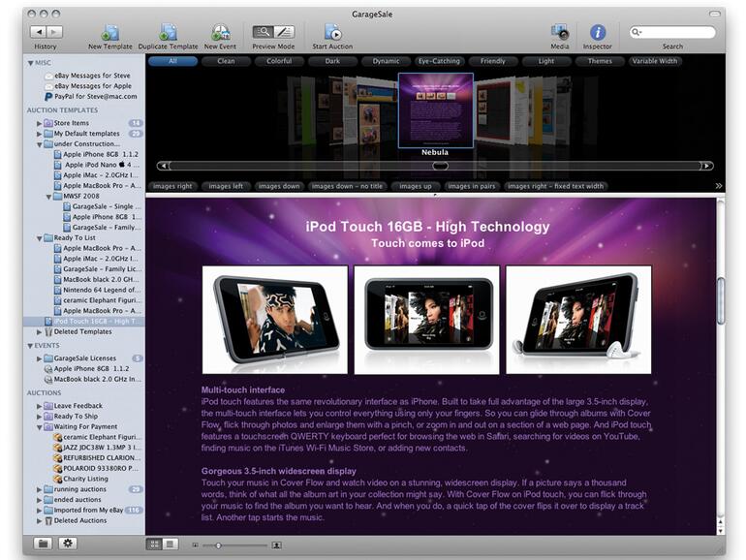Switch to edit mode pencil view

tap(284, 32)
